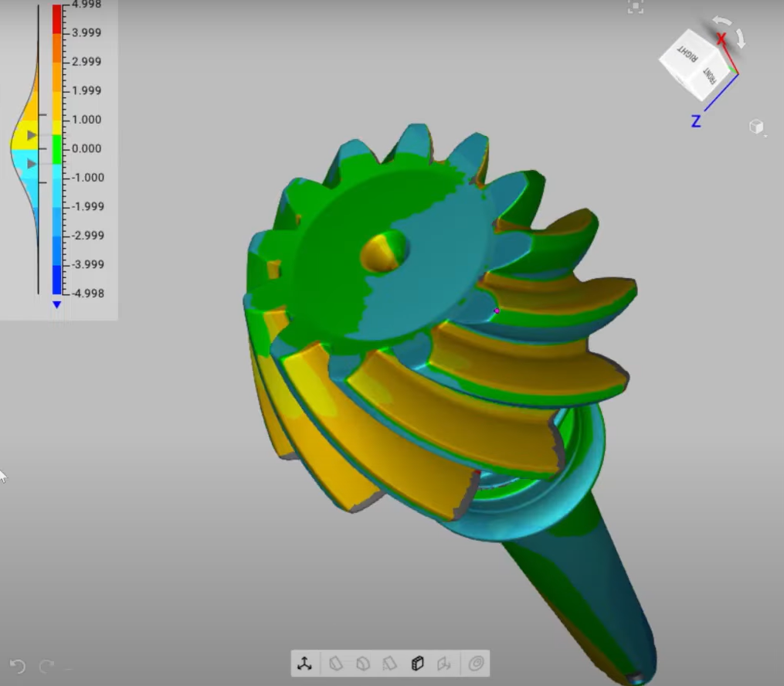Select the 3D axes tool in the bottom toolbar

305,663
